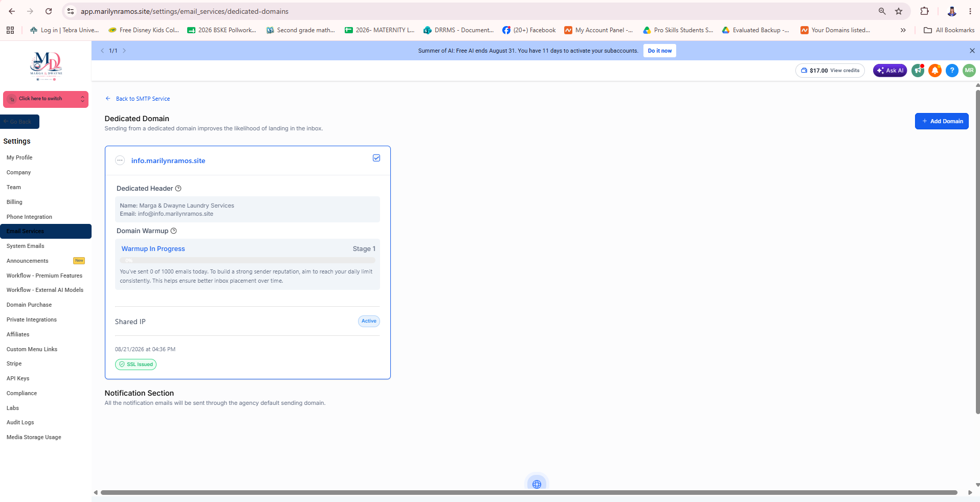
Task: Open the blue help question mark icon
Action: coord(952,71)
